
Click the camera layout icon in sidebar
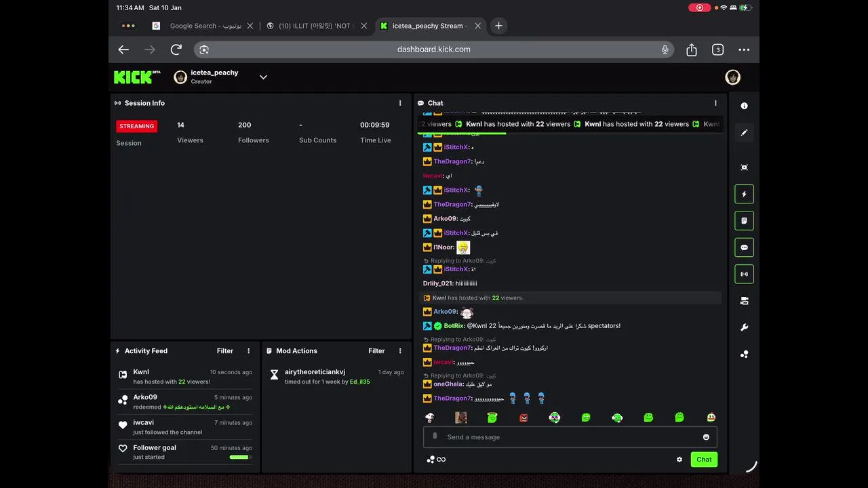coord(744,301)
